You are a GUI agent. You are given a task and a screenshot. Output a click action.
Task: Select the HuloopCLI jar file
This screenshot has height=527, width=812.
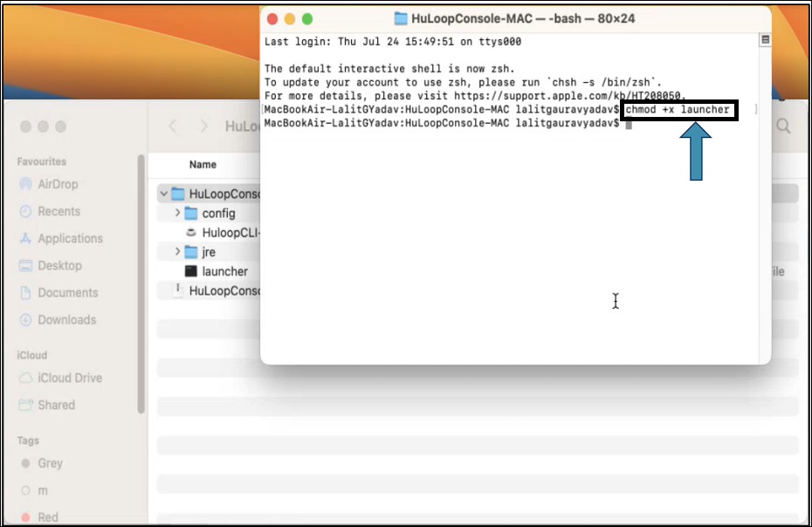(x=231, y=233)
